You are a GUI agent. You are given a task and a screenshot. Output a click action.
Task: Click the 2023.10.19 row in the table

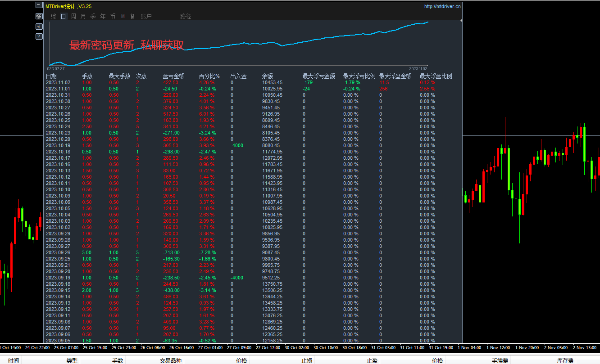[58, 145]
